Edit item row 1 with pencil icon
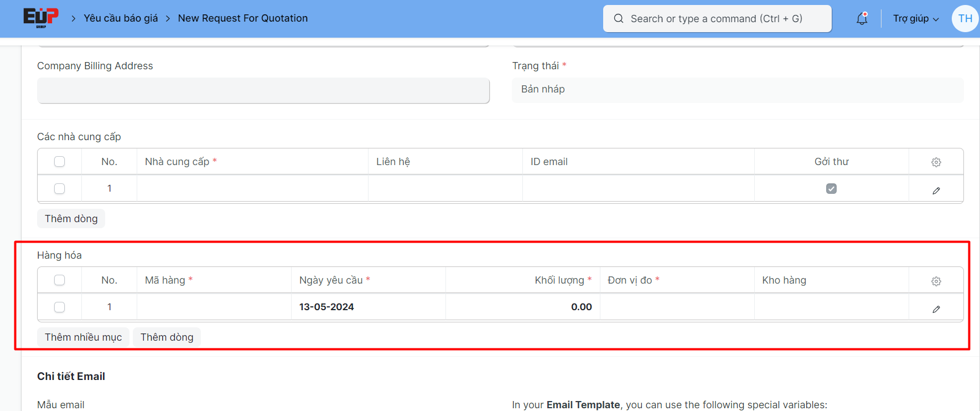Screen dimensions: 980x411 [x=936, y=309]
